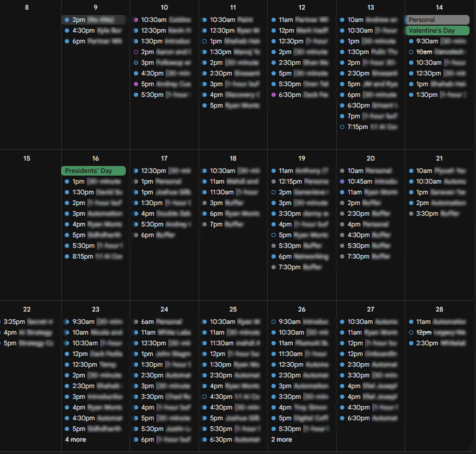Open the 10:30am event on the 10th

[162, 20]
